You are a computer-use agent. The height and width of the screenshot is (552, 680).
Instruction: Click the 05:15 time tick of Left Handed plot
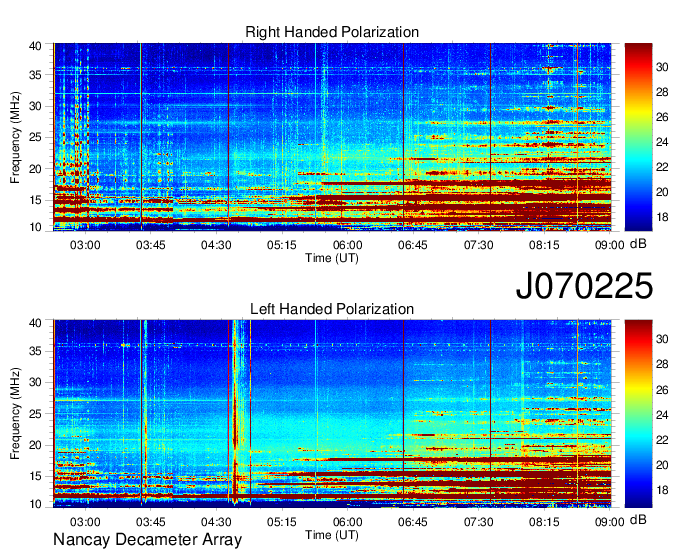(282, 522)
